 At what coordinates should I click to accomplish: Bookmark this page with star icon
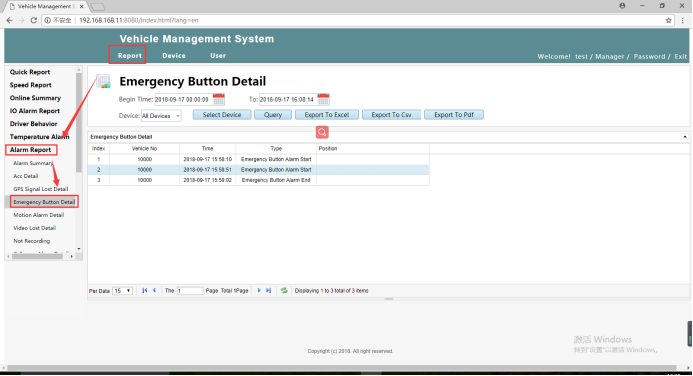click(x=668, y=20)
